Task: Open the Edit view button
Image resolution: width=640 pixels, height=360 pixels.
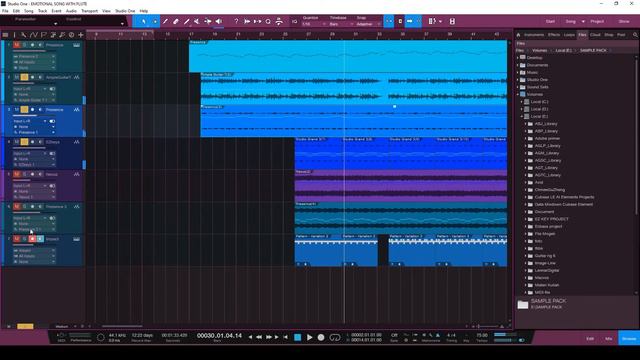Action: point(590,339)
